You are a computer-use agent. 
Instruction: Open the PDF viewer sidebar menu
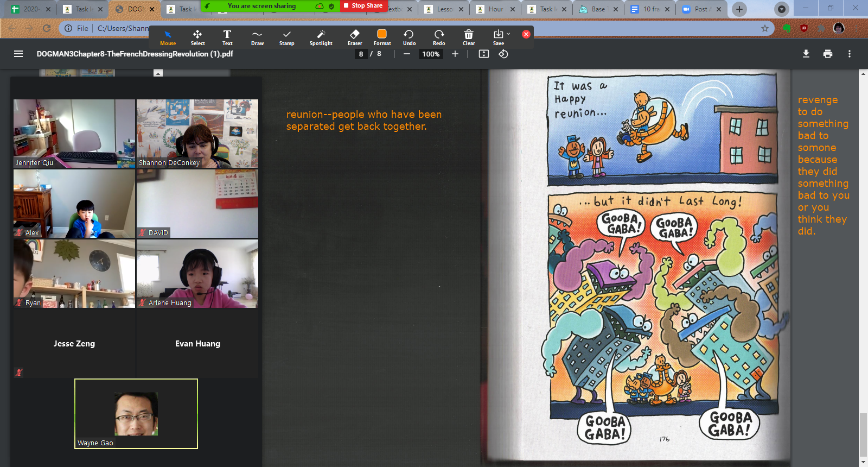pyautogui.click(x=18, y=54)
